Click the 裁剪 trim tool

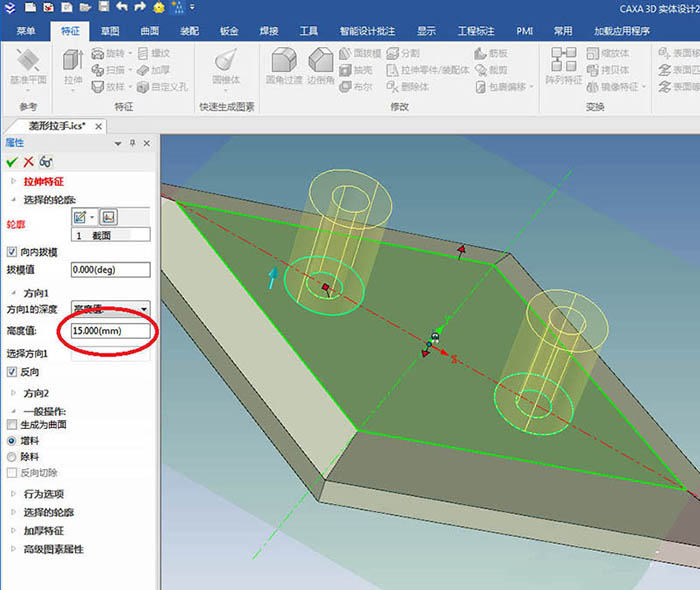(492, 70)
